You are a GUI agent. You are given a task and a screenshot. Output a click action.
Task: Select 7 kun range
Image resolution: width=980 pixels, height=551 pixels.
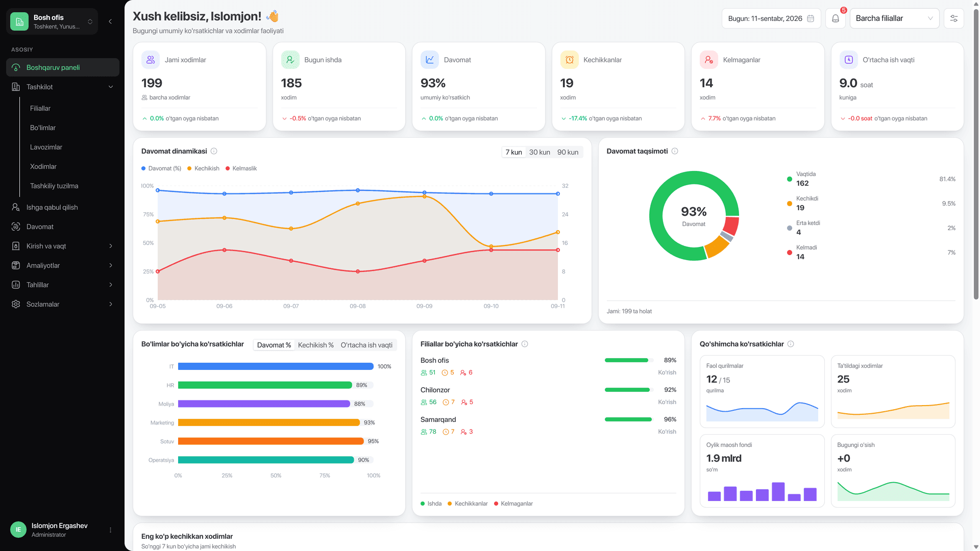pos(513,152)
